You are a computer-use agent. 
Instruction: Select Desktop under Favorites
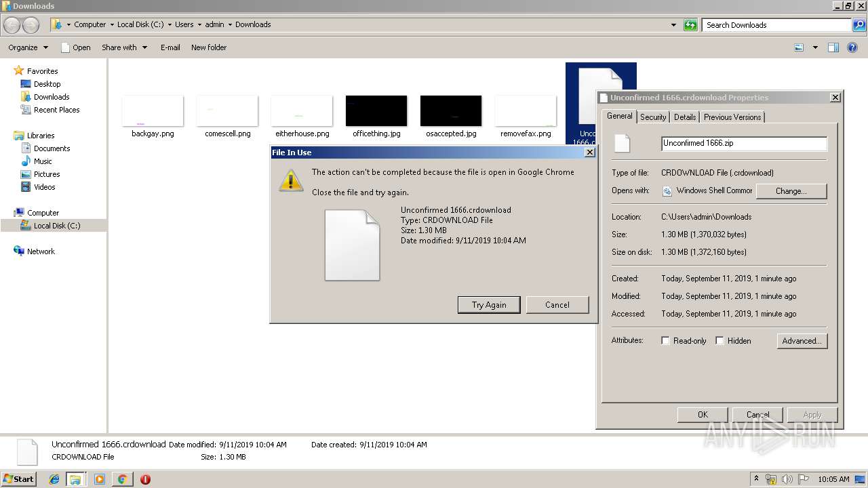point(47,84)
